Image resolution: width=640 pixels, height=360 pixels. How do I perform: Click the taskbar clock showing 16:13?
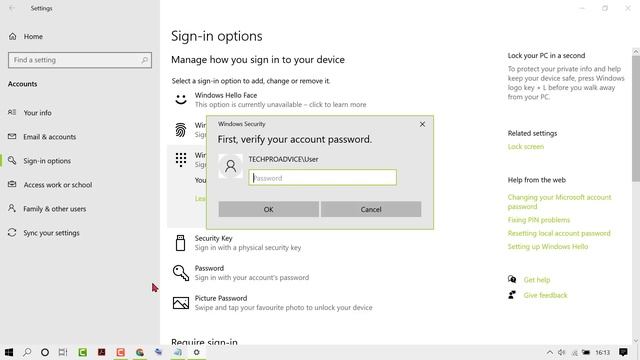coord(602,352)
